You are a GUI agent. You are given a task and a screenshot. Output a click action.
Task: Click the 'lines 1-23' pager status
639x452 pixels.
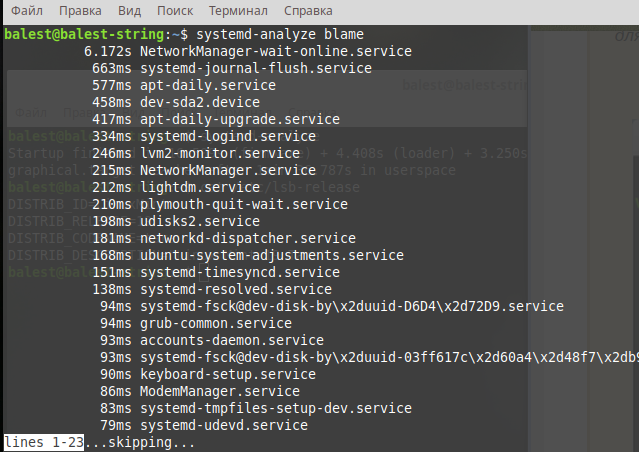(x=43, y=442)
